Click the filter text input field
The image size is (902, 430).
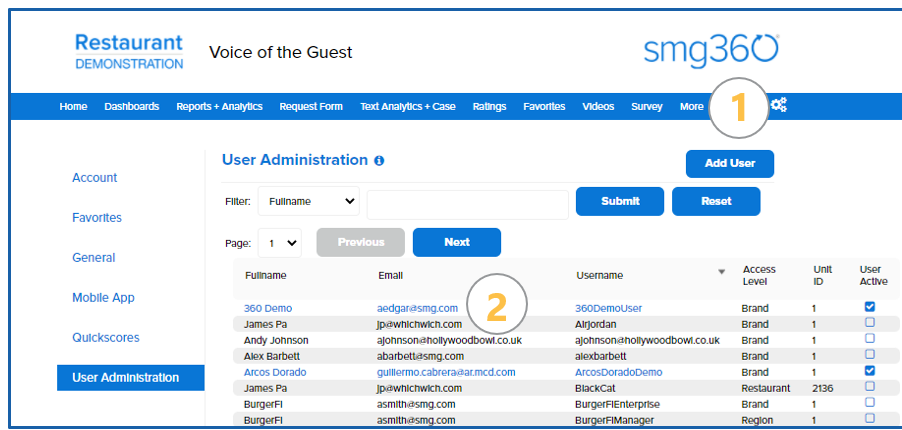[x=467, y=203]
